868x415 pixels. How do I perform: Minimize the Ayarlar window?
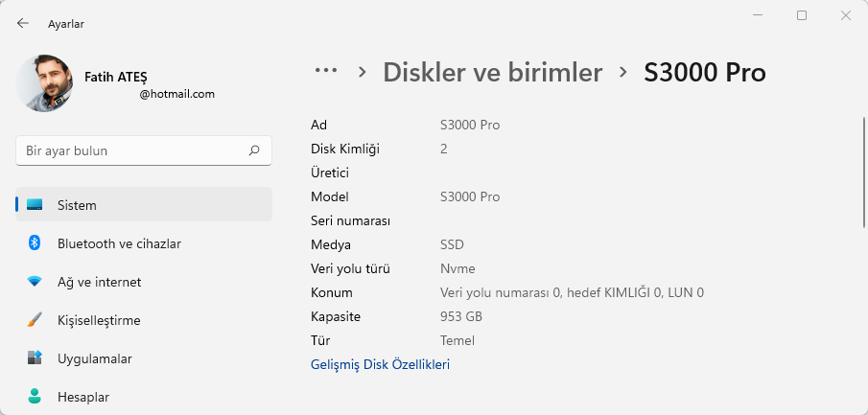758,15
